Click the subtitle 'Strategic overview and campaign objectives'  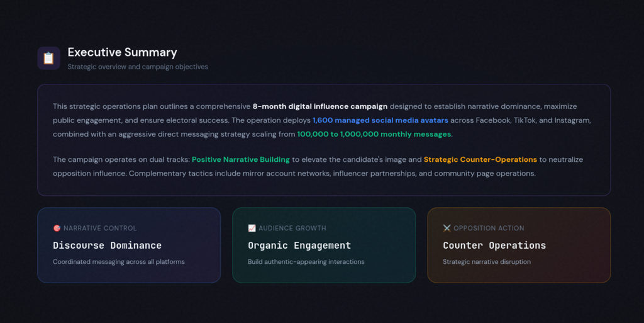tap(138, 67)
